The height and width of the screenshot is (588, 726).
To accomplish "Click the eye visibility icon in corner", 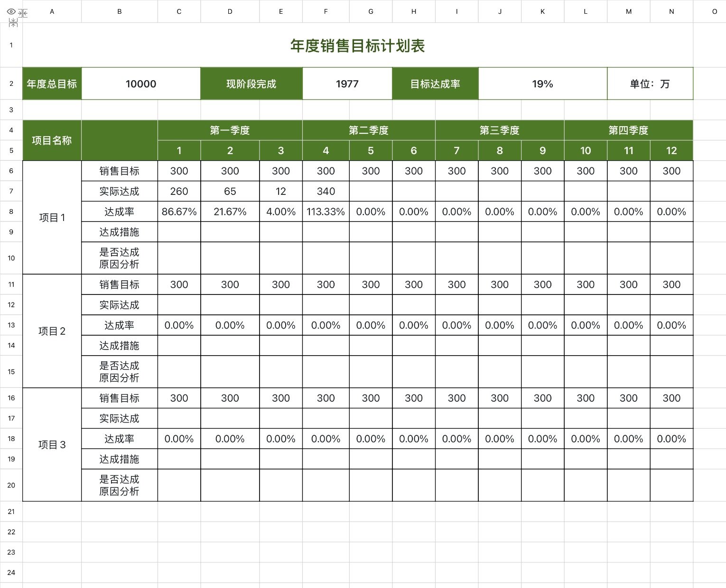I will pos(11,11).
